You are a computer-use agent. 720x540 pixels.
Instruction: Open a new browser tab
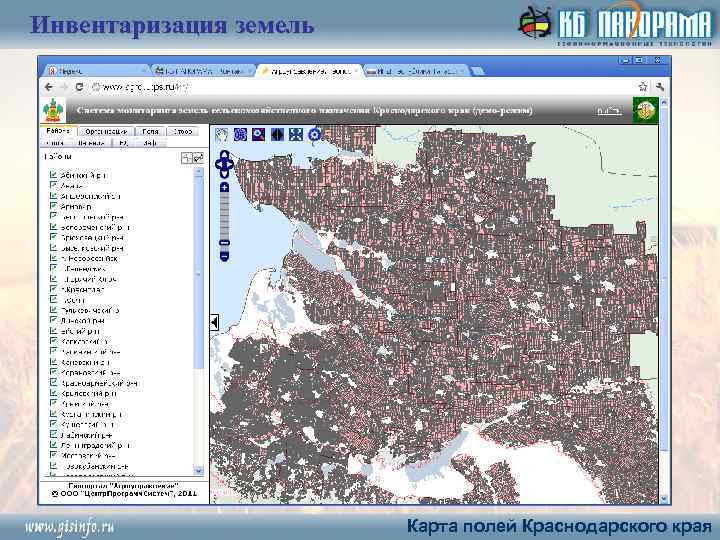point(478,71)
